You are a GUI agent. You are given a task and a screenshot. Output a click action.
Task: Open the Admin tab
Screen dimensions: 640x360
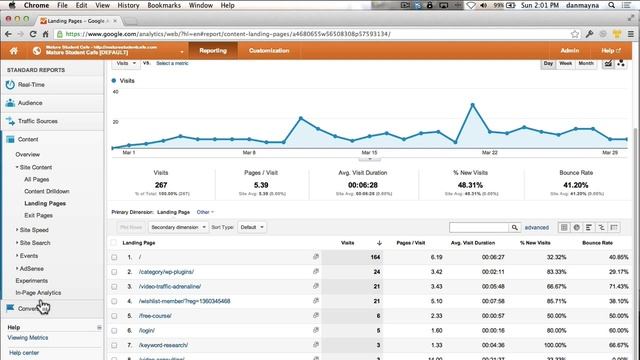click(x=570, y=51)
